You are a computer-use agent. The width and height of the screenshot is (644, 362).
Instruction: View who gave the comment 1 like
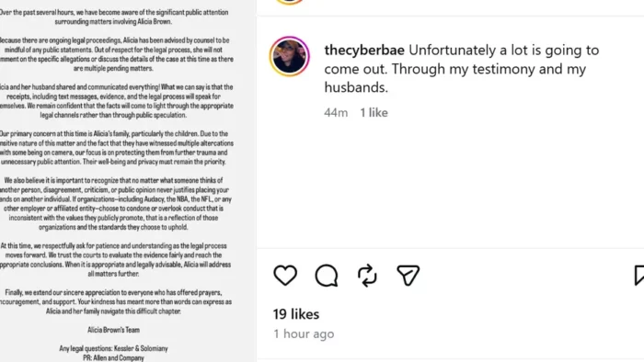[374, 112]
